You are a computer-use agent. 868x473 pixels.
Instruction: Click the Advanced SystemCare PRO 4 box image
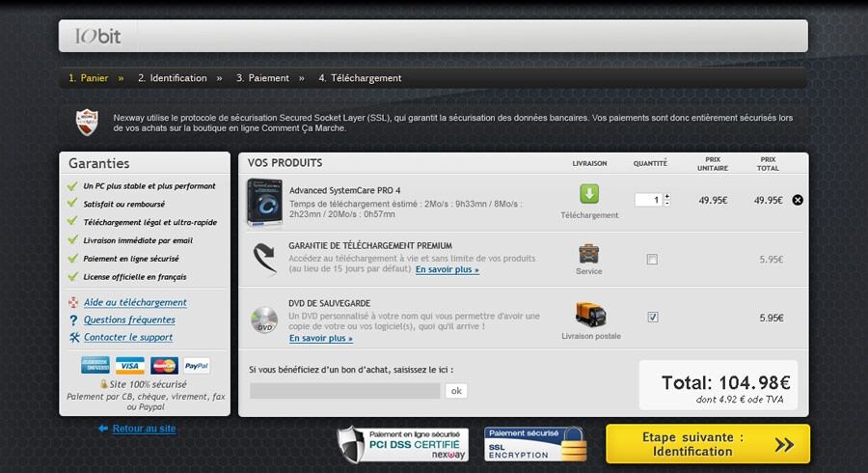click(264, 202)
